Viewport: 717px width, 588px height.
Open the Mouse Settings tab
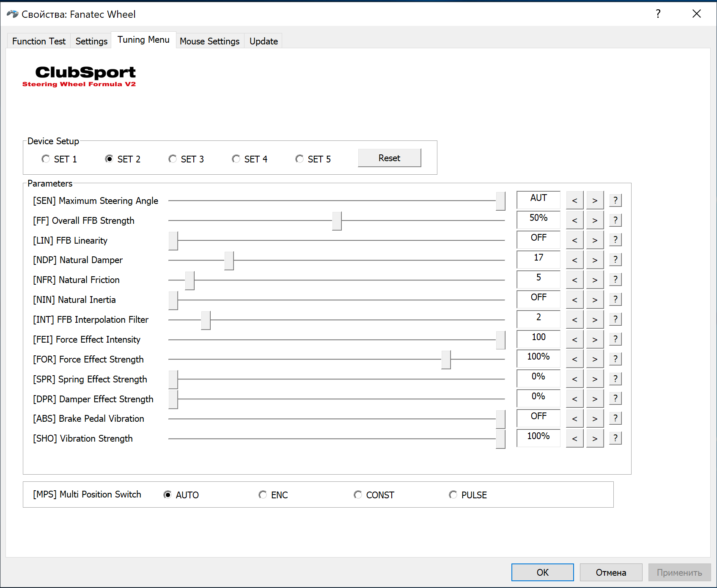(x=209, y=41)
